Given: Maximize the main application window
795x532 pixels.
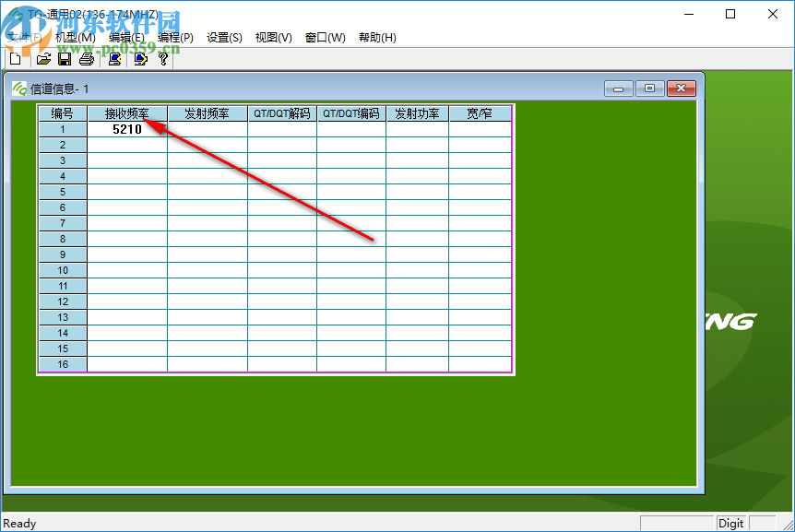Looking at the screenshot, I should (x=730, y=14).
